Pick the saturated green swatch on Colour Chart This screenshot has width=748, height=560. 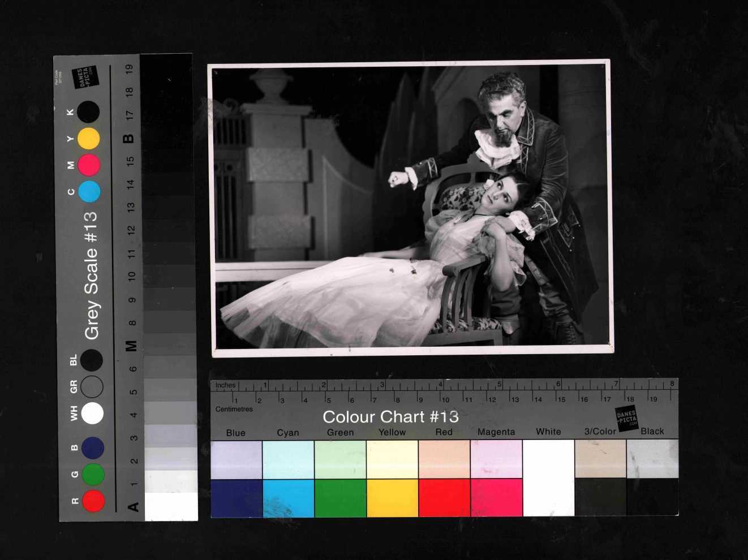[340, 498]
